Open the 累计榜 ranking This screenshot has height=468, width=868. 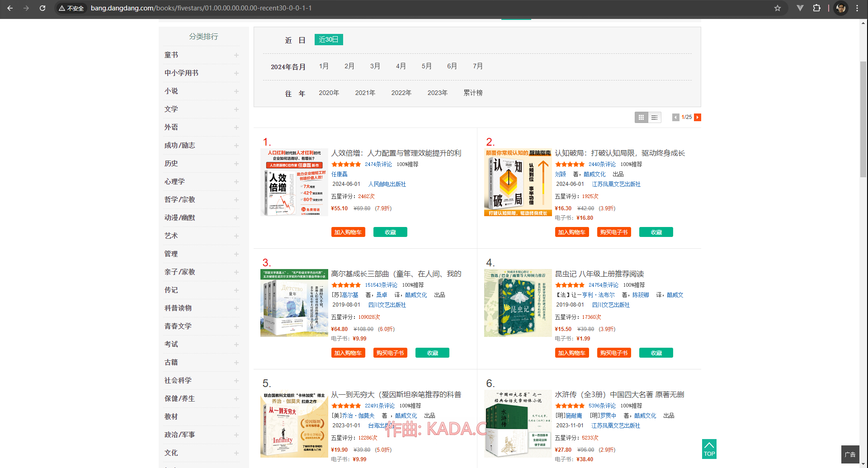coord(473,93)
